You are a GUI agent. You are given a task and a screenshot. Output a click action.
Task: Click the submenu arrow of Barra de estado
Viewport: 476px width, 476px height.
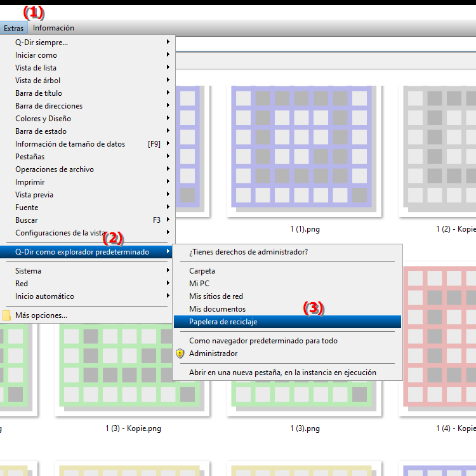pos(168,131)
